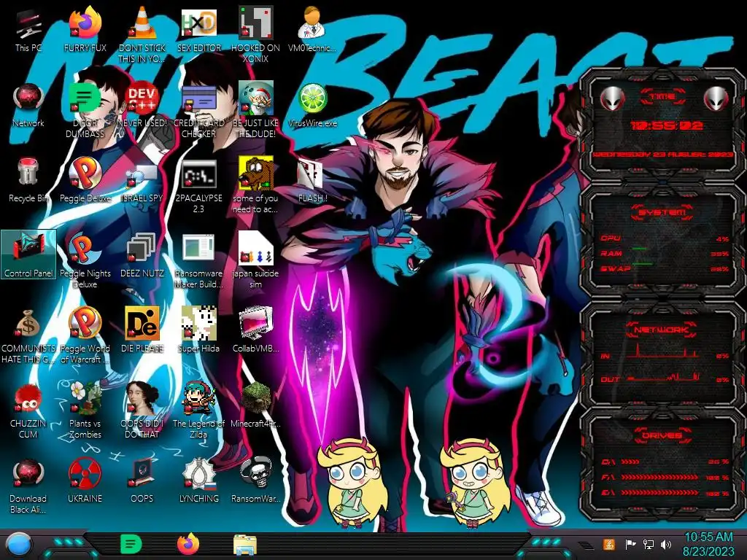Click the NETWORK header in the widget
This screenshot has width=747, height=560.
662,330
